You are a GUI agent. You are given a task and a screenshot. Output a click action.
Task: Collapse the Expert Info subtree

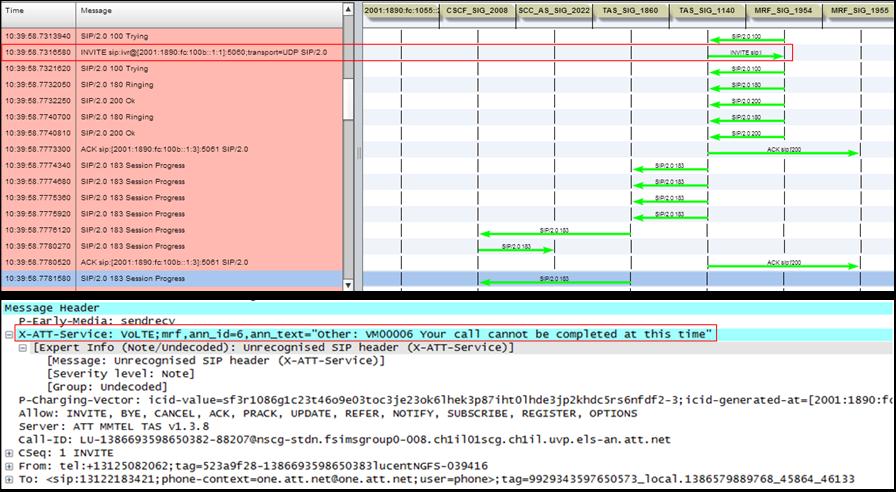24,347
